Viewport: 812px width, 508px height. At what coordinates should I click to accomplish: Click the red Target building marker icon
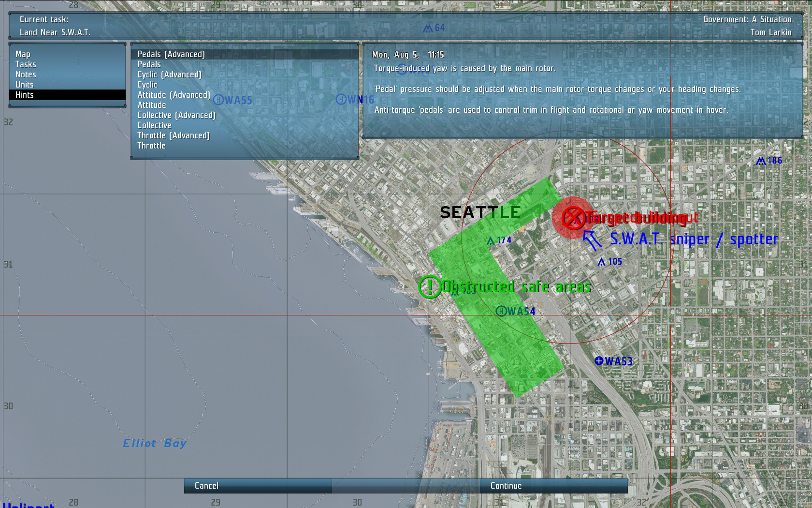pyautogui.click(x=574, y=218)
